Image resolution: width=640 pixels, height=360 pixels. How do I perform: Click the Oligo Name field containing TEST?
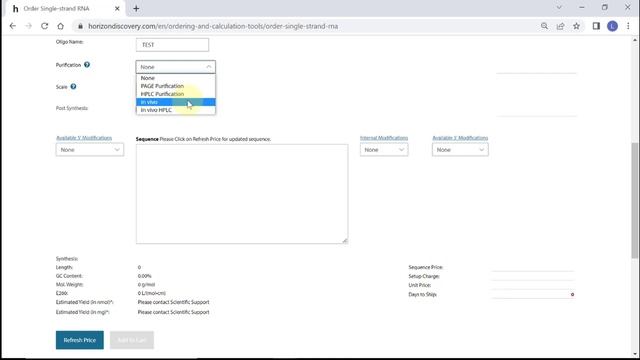[172, 45]
